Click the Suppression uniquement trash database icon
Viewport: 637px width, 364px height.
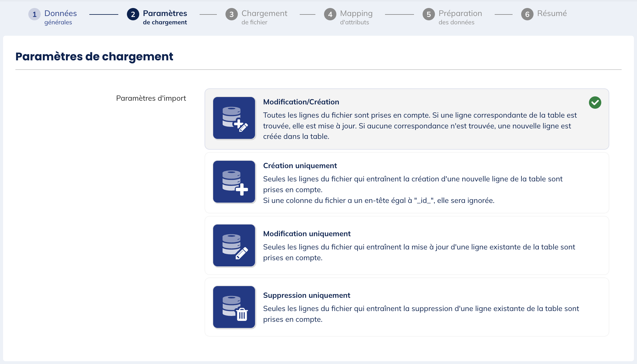[234, 307]
